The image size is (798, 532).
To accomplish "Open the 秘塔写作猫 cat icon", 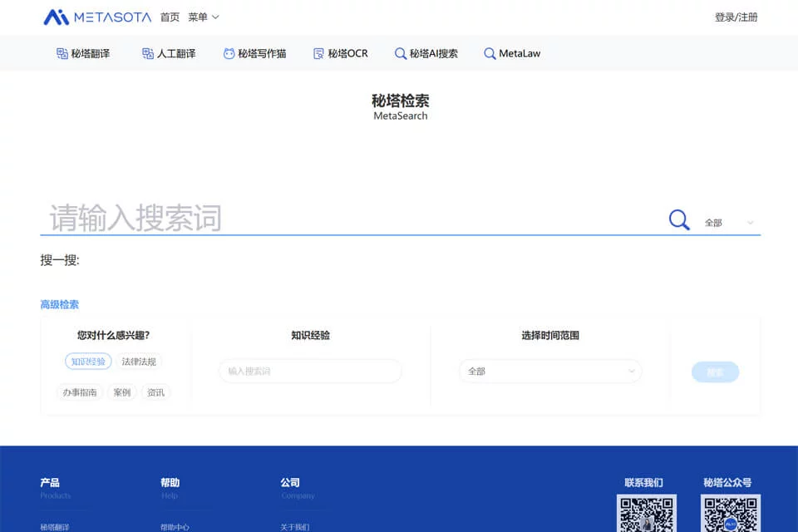I will 229,53.
